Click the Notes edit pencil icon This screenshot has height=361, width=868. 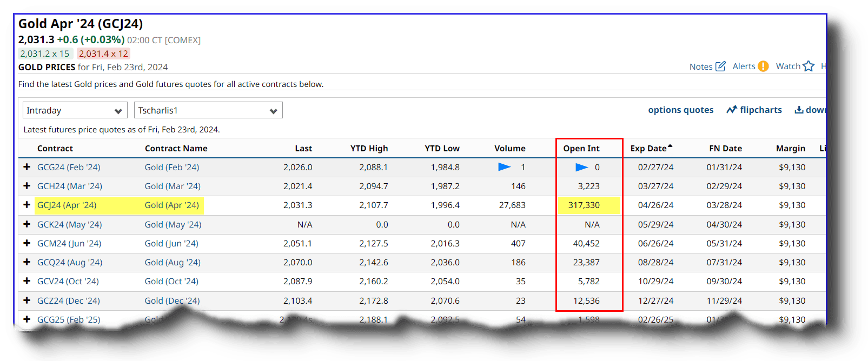click(720, 66)
